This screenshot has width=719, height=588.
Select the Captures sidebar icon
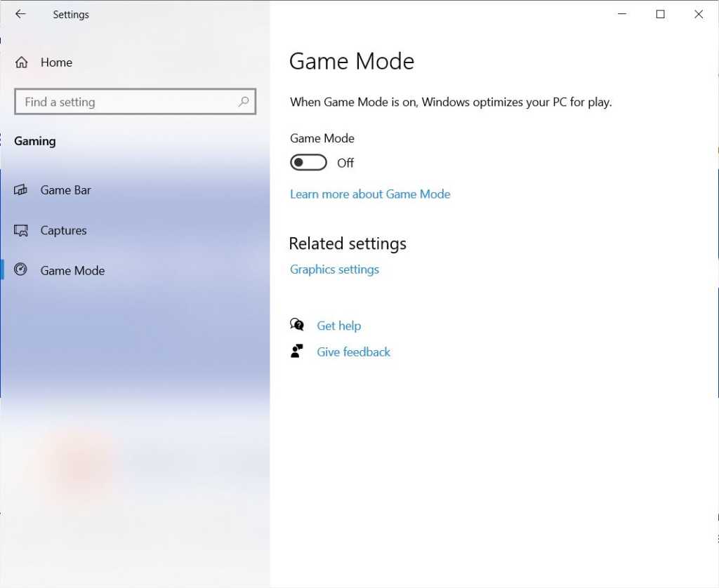tap(20, 230)
